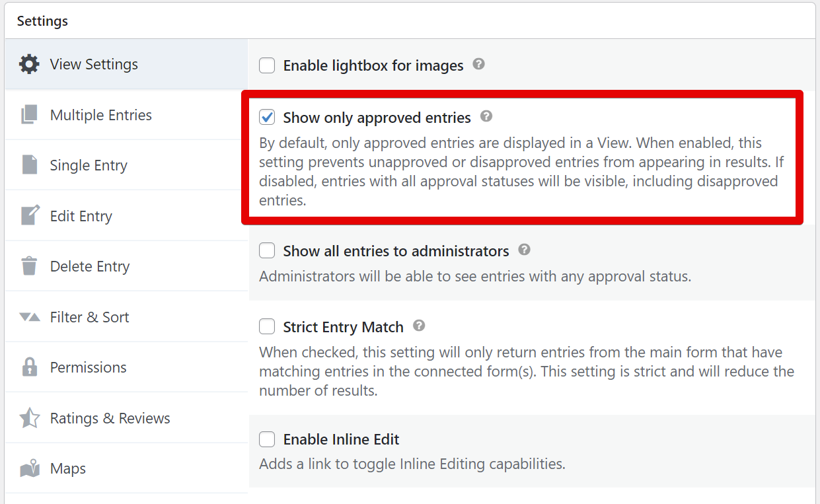820x504 pixels.
Task: Click the Permissions padlock icon
Action: (29, 367)
